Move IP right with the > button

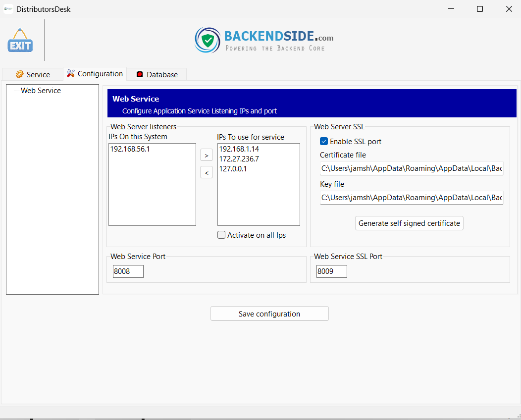point(206,155)
